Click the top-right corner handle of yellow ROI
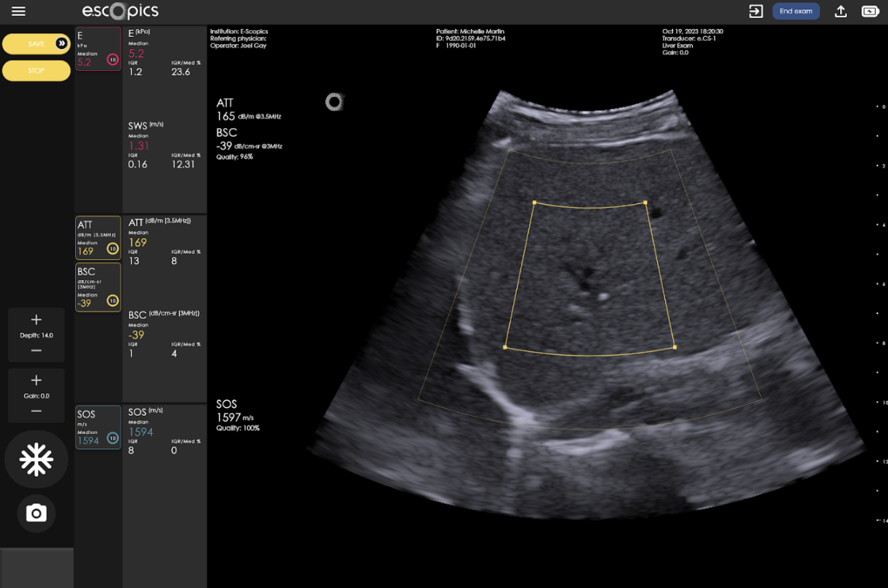Screen dimensions: 888x588 point(645,203)
